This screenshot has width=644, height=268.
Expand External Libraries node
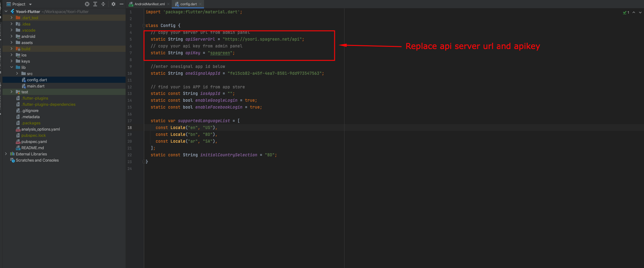point(6,154)
